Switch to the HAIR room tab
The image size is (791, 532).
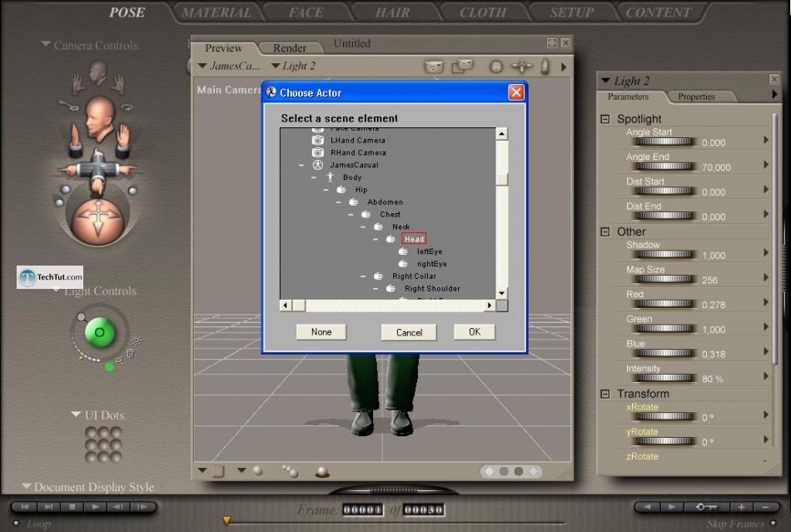click(x=392, y=12)
